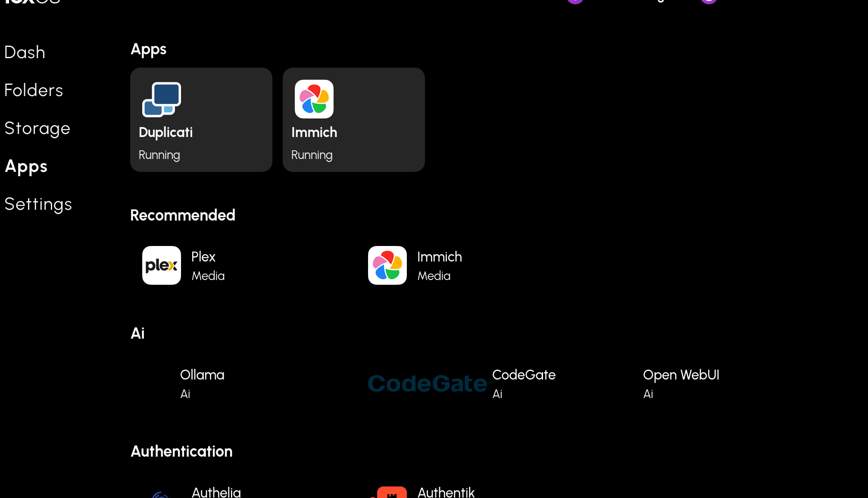
Task: Open the Plex entry name
Action: 203,257
